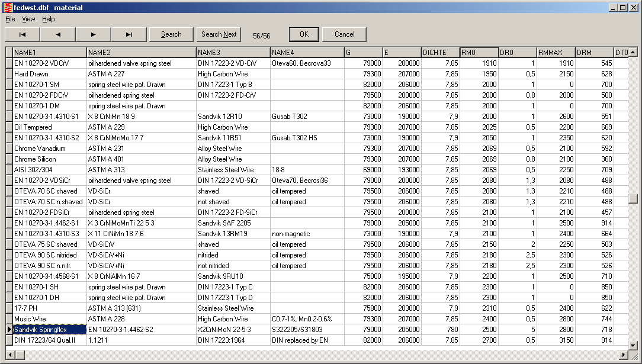The height and width of the screenshot is (364, 642).
Task: Click the Cancel button
Action: [344, 34]
